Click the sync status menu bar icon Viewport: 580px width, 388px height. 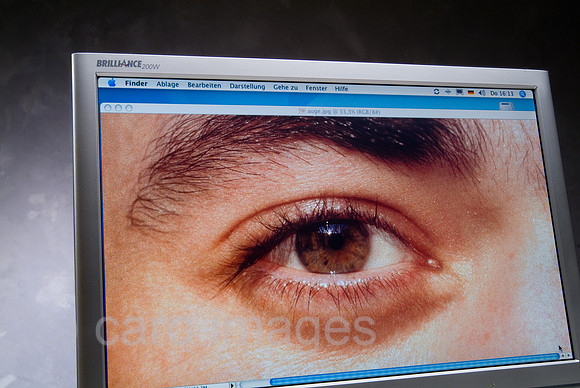436,91
